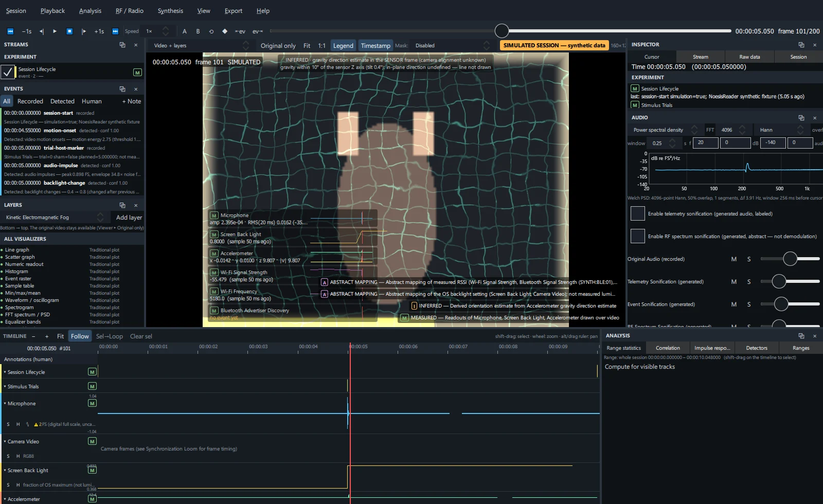Click the diamond marker icon
Screen dimensions: 823x504
(225, 31)
